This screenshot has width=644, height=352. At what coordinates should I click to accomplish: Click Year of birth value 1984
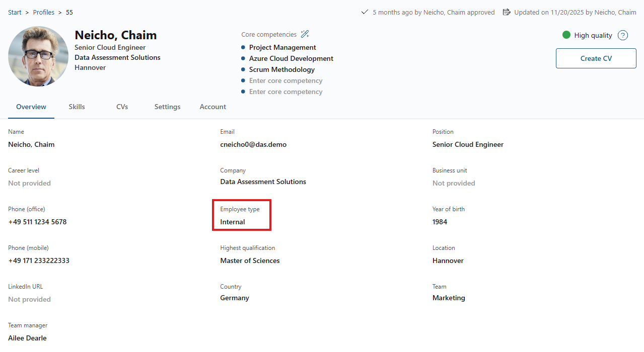[440, 222]
